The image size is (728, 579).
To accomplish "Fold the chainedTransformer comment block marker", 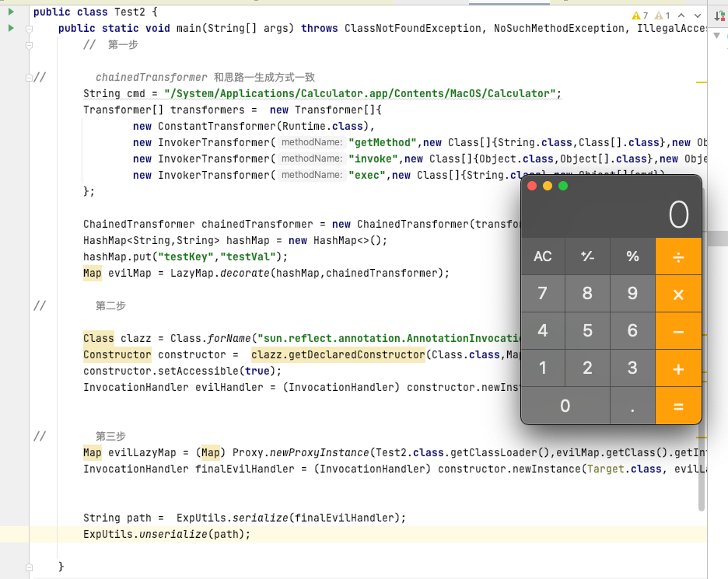I will pos(30,78).
